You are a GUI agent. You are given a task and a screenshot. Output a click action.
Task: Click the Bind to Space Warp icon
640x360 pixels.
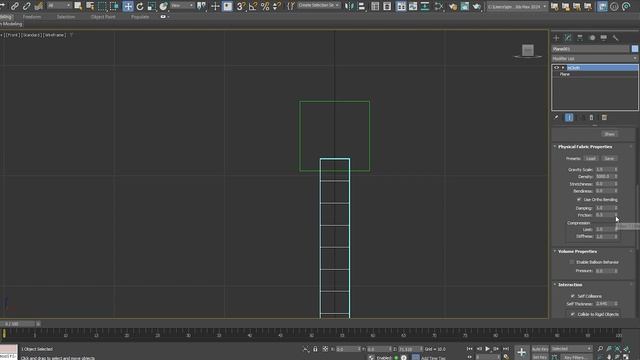[39, 6]
